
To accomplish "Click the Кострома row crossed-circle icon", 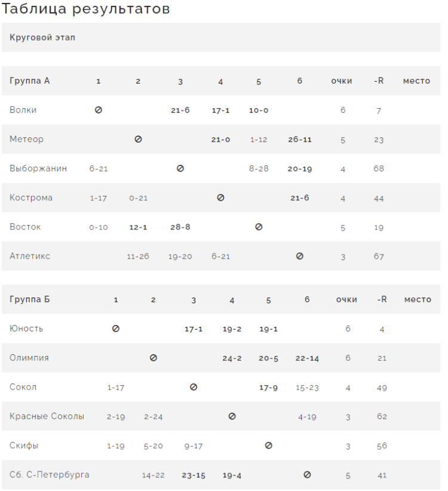I will [x=220, y=198].
